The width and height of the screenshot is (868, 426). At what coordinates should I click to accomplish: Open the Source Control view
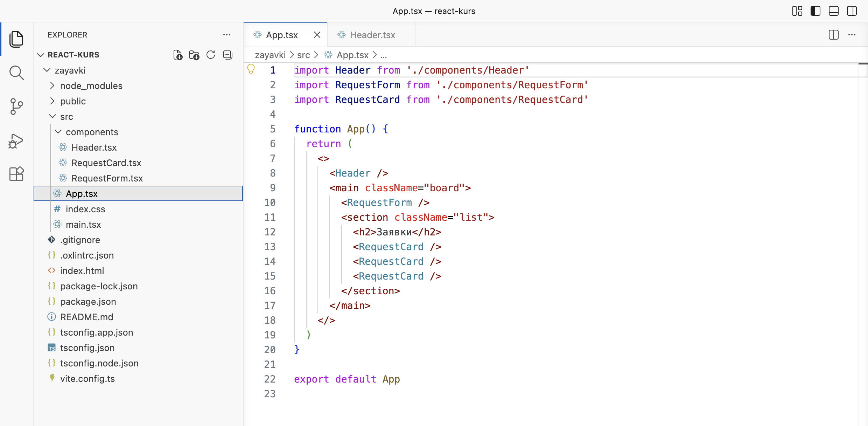click(16, 106)
